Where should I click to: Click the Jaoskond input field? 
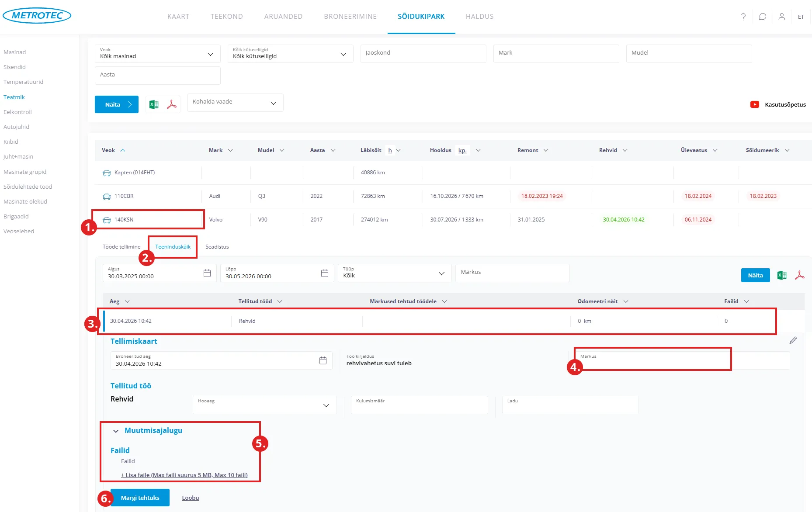pyautogui.click(x=423, y=54)
